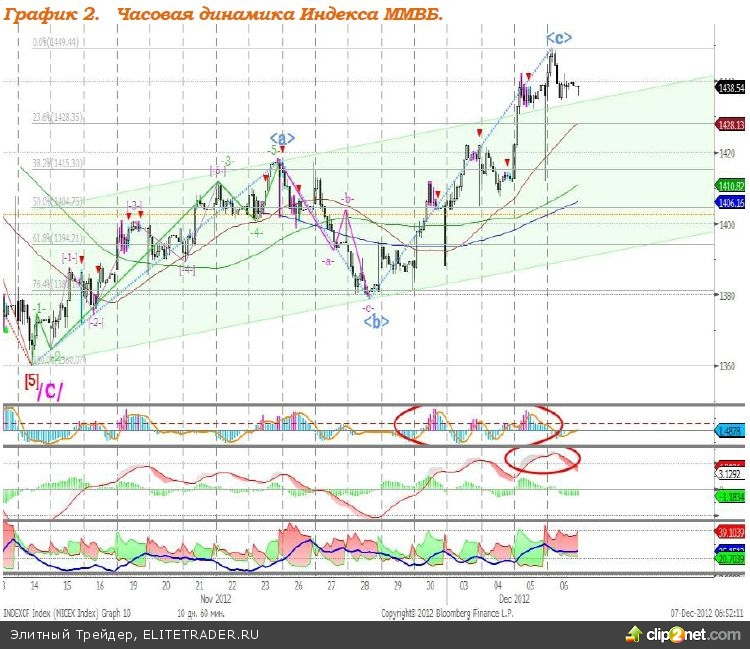The image size is (750, 649).
Task: Click the red 1428.13 moving average tag
Action: 731,125
